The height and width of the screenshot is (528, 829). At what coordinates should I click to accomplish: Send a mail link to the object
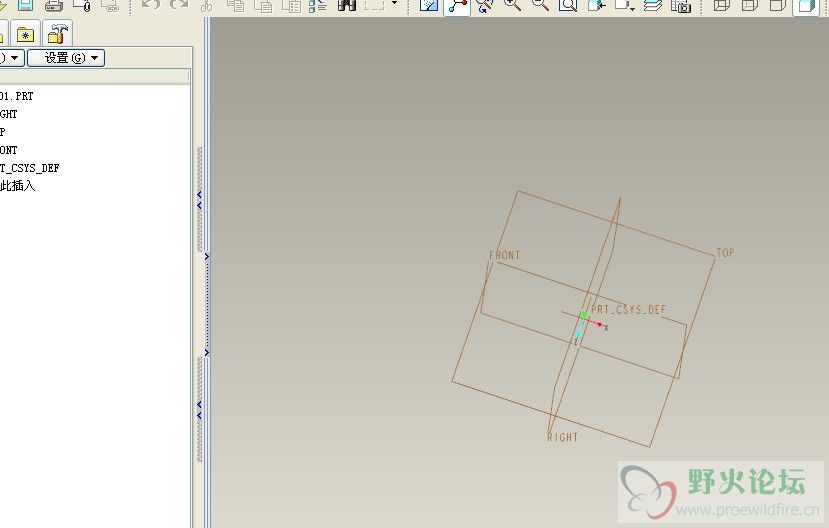[110, 5]
